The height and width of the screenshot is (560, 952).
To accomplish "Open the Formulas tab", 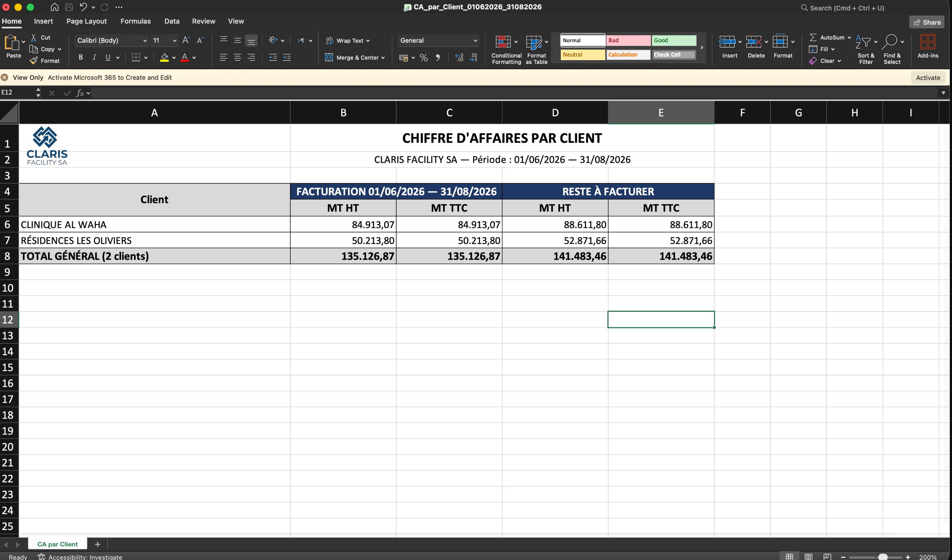I will click(136, 21).
